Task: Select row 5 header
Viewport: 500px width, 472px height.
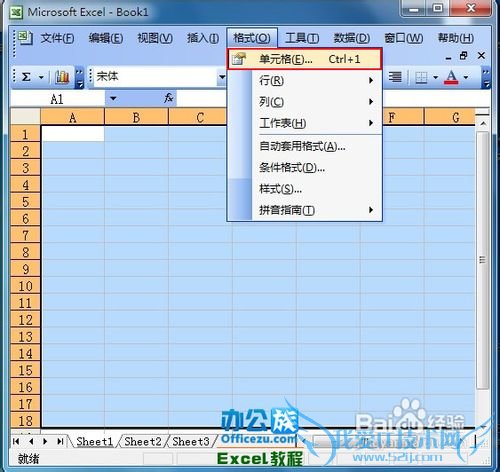Action: [26, 201]
